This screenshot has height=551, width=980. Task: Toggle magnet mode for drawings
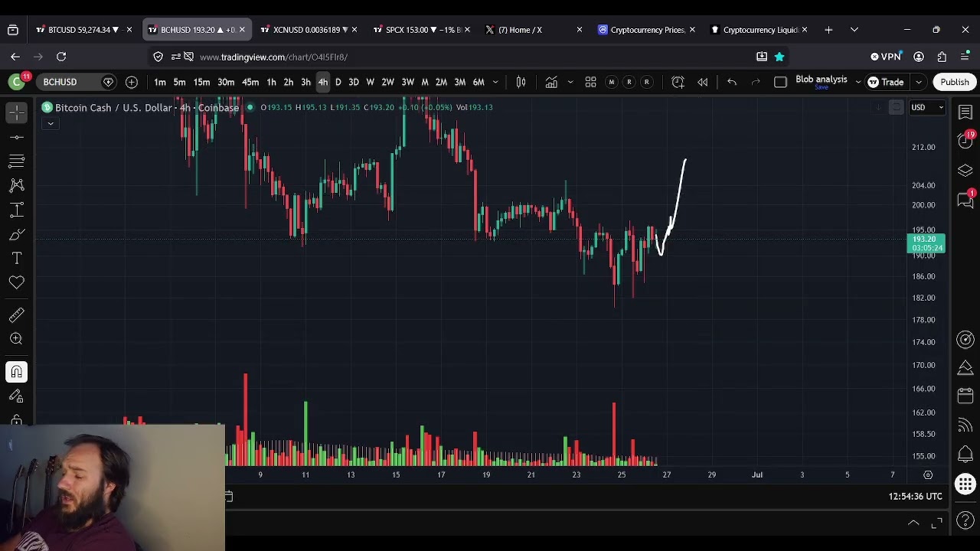point(17,372)
